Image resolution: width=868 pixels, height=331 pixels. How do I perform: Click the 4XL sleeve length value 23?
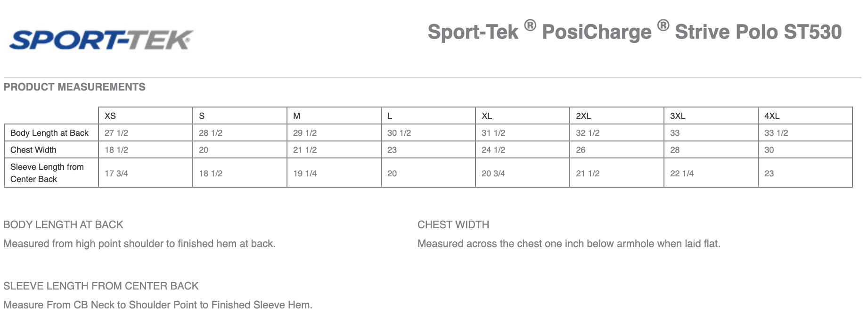click(x=769, y=174)
